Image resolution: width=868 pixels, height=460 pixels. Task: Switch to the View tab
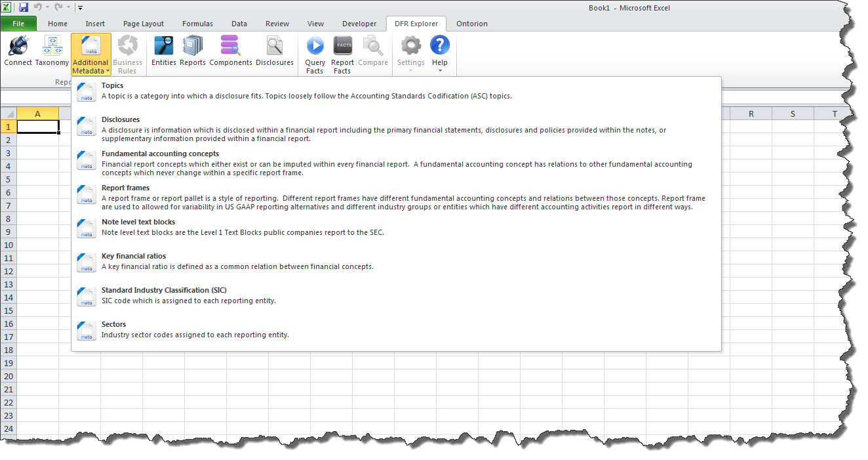click(x=315, y=24)
